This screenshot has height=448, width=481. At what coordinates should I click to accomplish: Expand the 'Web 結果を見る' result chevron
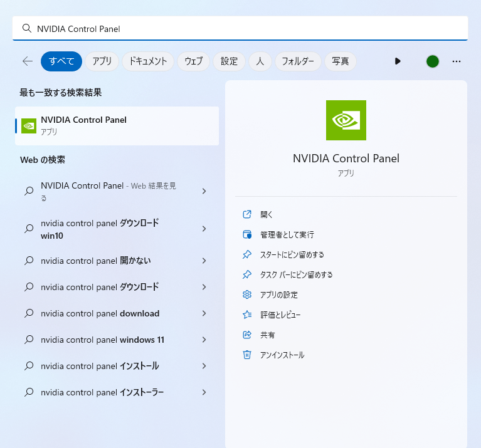pos(204,191)
